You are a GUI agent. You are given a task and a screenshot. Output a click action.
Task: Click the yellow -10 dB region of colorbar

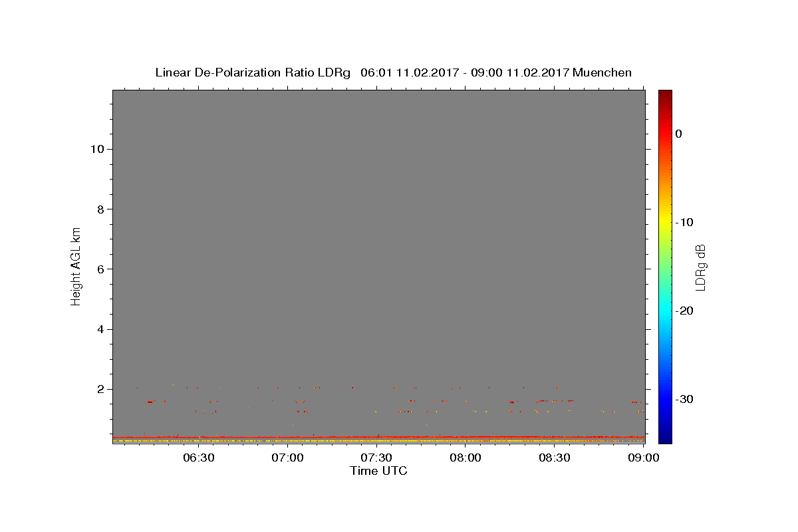tap(665, 222)
